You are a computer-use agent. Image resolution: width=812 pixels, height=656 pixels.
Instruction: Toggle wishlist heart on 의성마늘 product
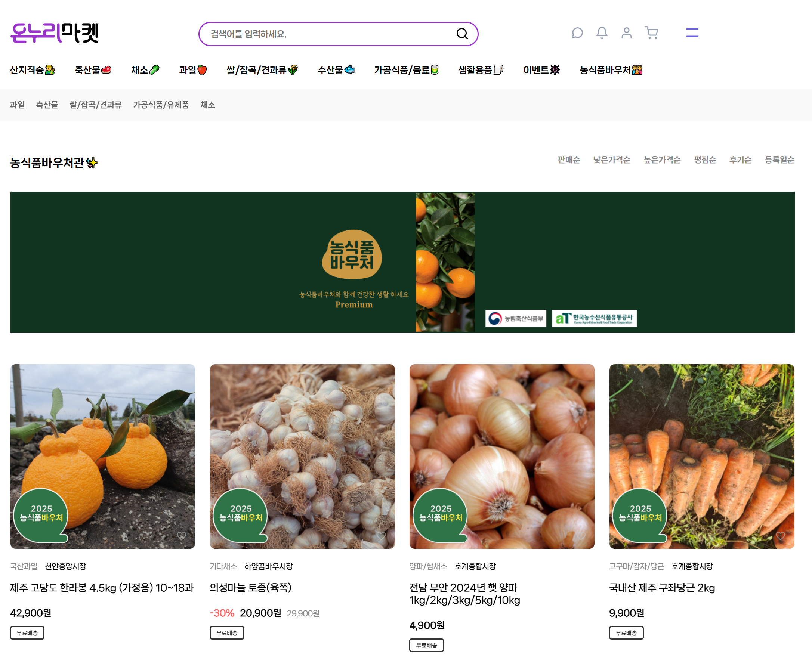381,536
